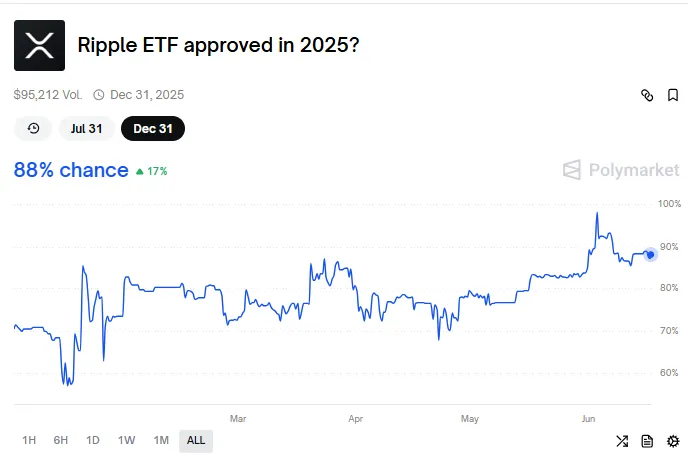Click the Ripple XRP market logo

click(x=39, y=45)
